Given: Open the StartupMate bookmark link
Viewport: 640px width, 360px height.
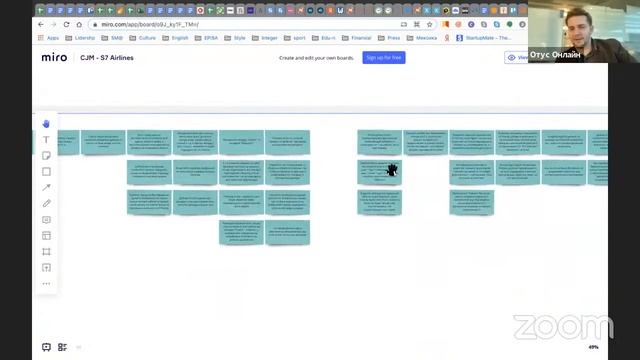Looking at the screenshot, I should pyautogui.click(x=484, y=38).
